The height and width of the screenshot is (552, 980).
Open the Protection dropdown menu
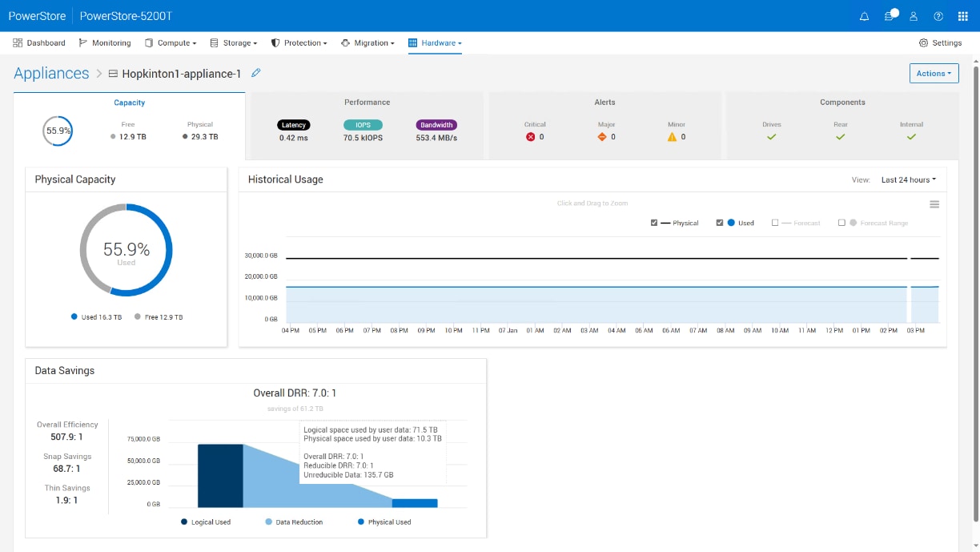(299, 43)
